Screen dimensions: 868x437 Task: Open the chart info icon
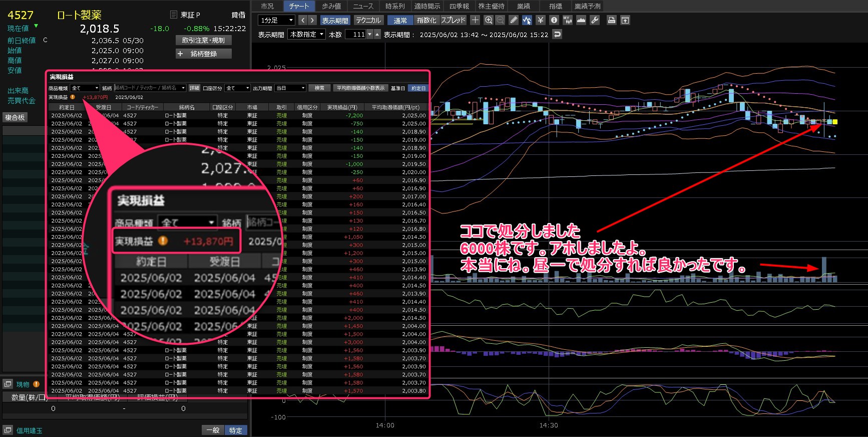(554, 20)
